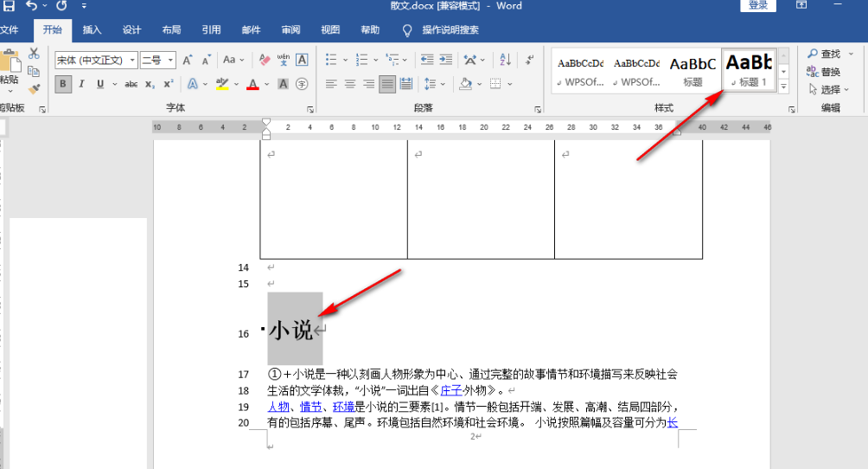Expand the bullet list style dropdown
868x469 pixels.
346,60
